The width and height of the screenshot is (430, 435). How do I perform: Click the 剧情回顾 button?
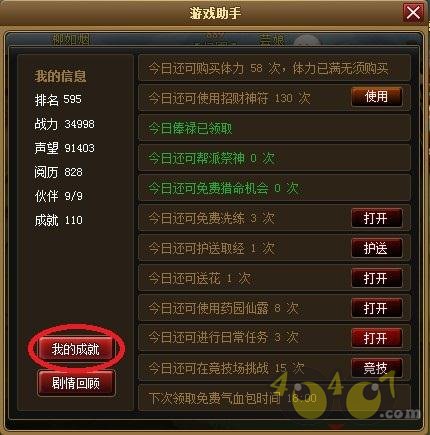(76, 383)
